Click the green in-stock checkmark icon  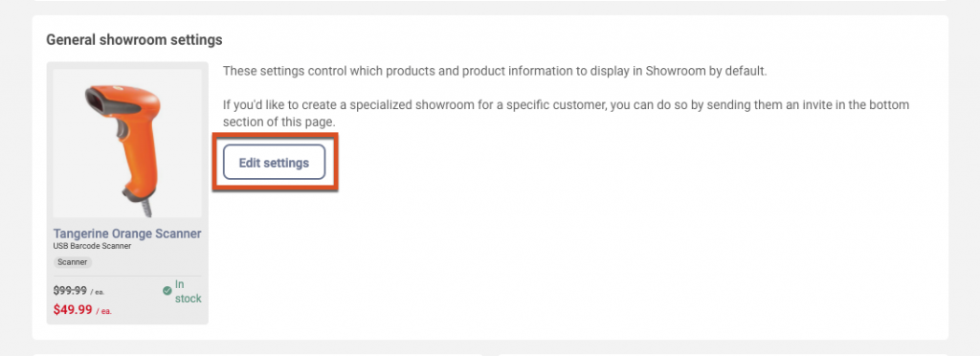[167, 291]
